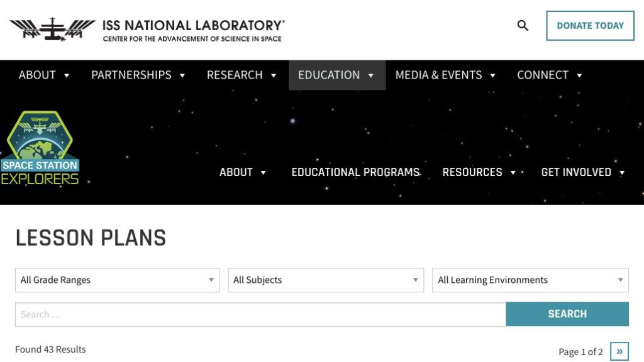Click the EDUCATION menu caret icon
This screenshot has width=644, height=362.
coord(370,75)
